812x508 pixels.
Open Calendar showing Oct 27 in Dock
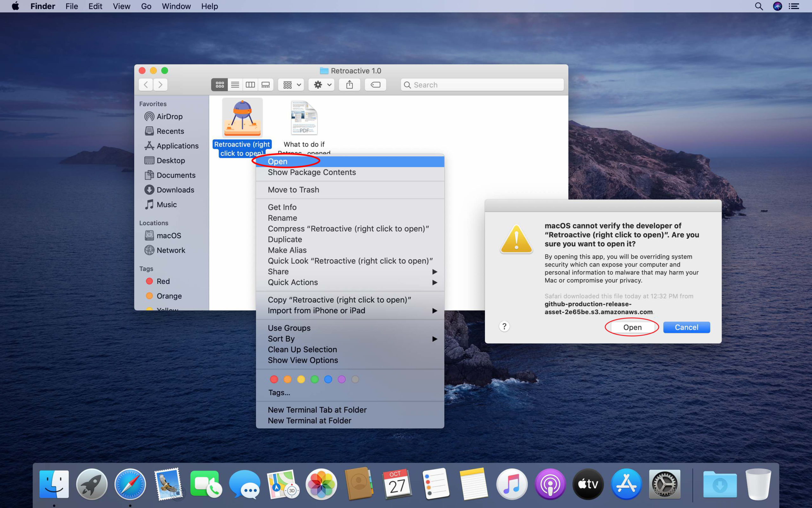tap(397, 484)
